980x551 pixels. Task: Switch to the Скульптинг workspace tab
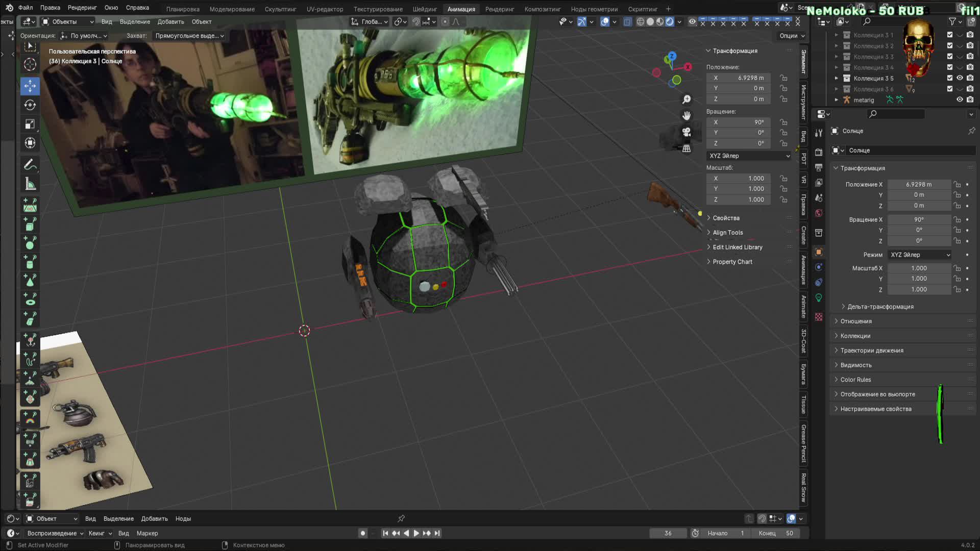click(280, 9)
